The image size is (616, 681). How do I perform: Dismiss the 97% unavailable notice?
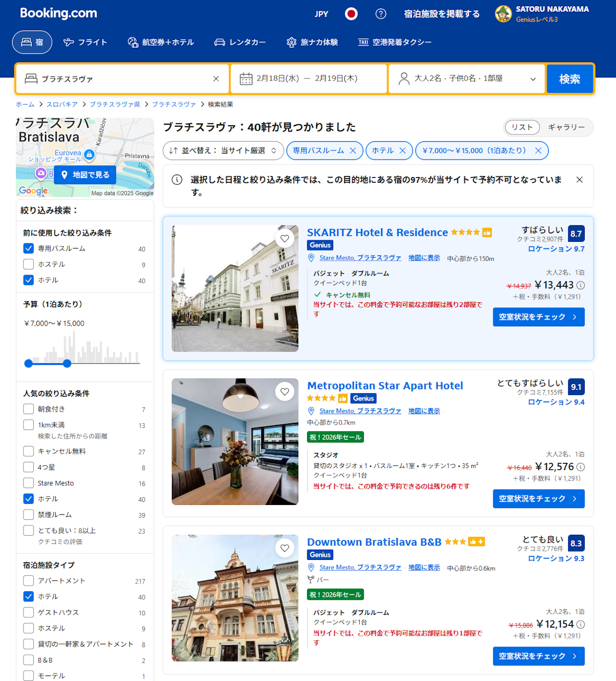coord(580,180)
